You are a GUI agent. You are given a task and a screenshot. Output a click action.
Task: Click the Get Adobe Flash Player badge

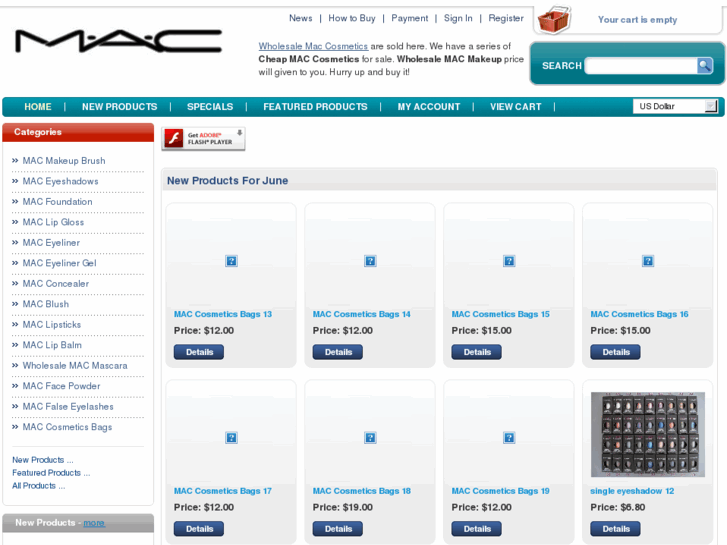pos(204,138)
